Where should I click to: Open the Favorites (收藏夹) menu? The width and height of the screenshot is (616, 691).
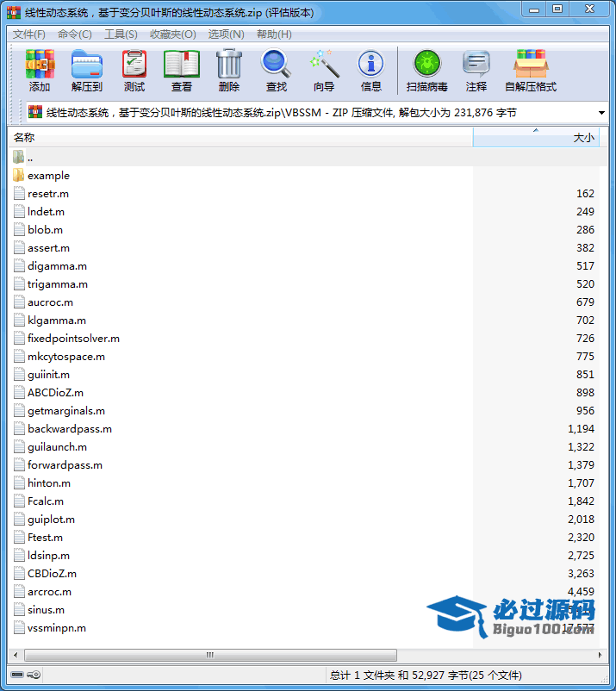(x=172, y=34)
